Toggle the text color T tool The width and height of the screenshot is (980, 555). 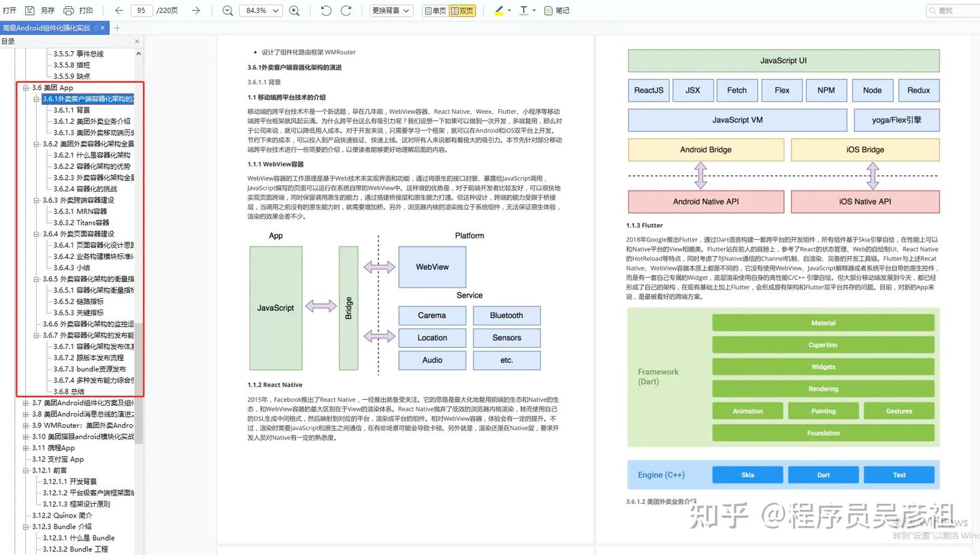coord(524,10)
